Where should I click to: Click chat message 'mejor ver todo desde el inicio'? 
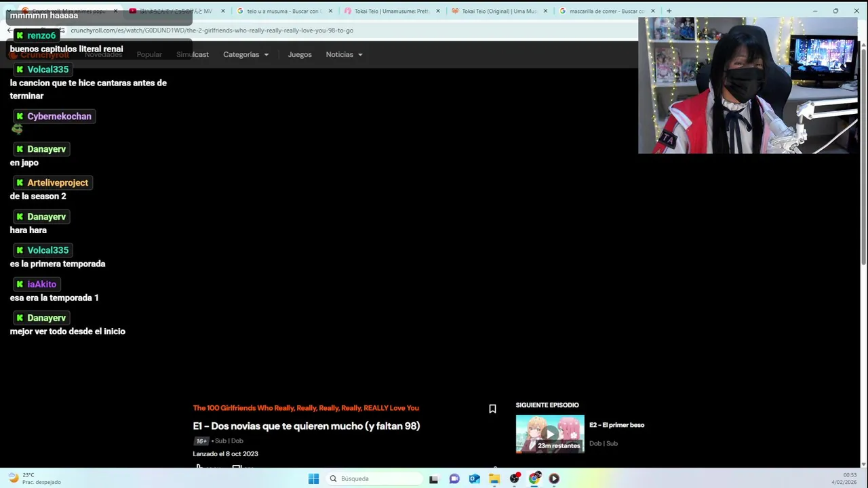coord(67,331)
